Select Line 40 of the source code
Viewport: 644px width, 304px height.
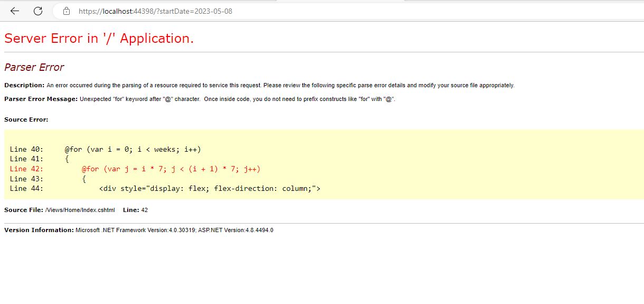pos(106,150)
